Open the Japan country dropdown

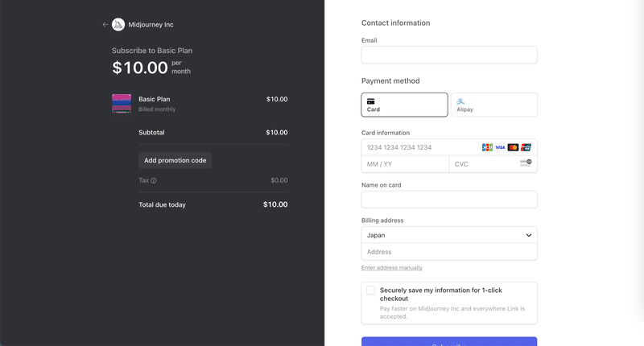pos(449,235)
